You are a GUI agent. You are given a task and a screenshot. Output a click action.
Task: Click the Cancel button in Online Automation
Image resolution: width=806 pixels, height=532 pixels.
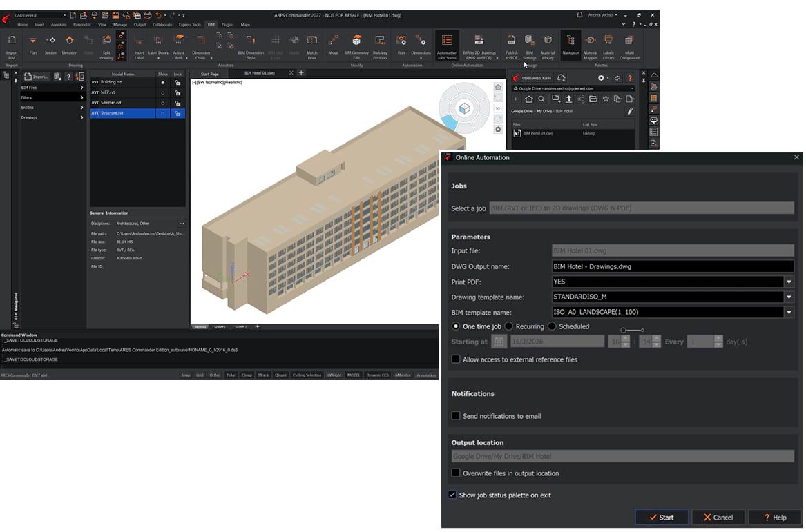(x=718, y=518)
